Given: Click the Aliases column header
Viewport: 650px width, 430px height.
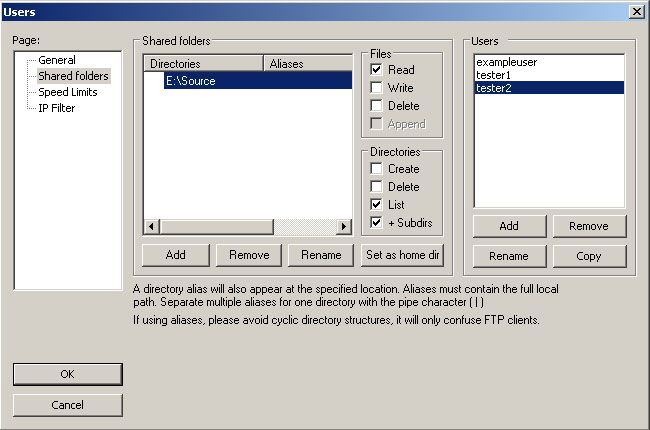Looking at the screenshot, I should point(308,63).
